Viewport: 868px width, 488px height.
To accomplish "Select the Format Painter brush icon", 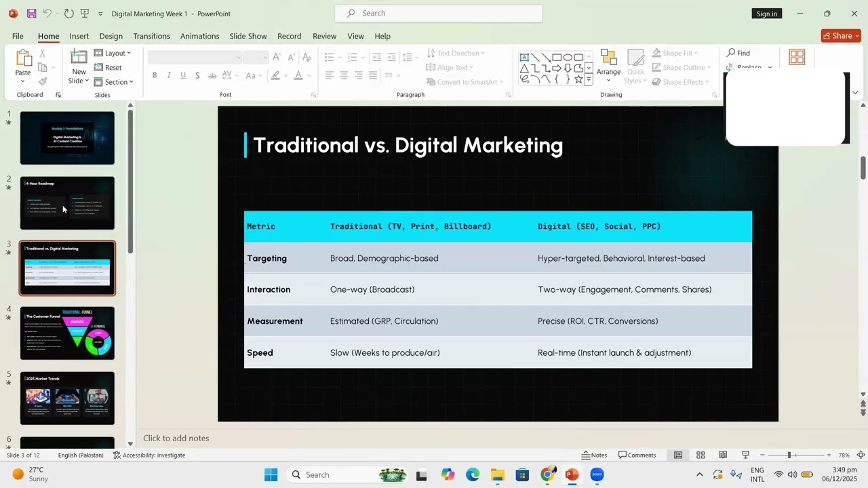I will [42, 81].
